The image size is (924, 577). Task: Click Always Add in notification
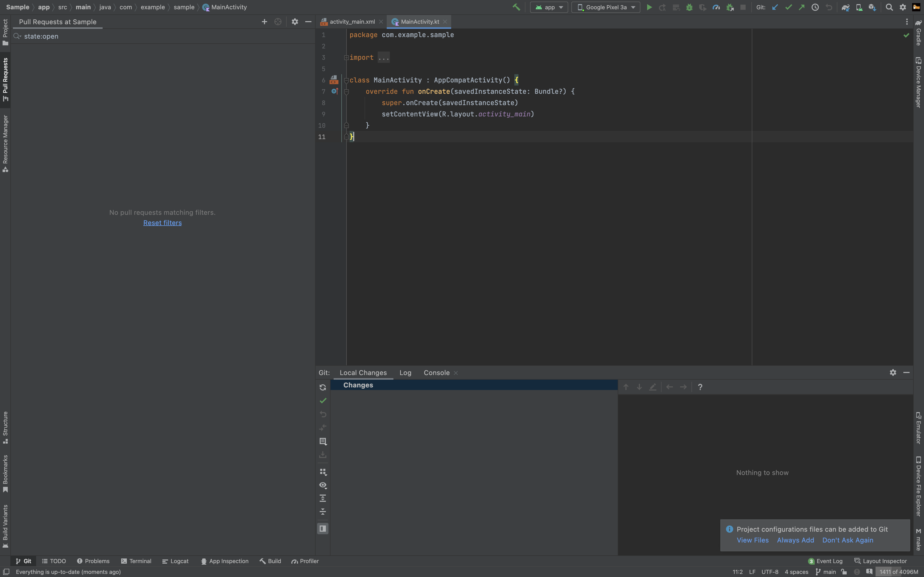[x=795, y=540]
